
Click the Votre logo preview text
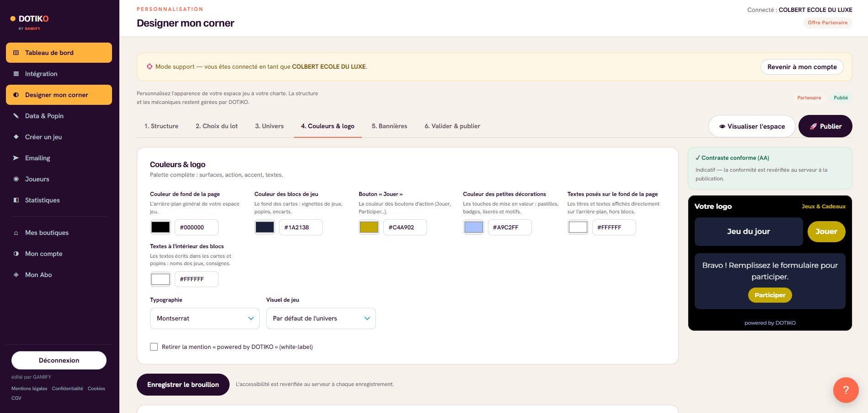point(713,206)
